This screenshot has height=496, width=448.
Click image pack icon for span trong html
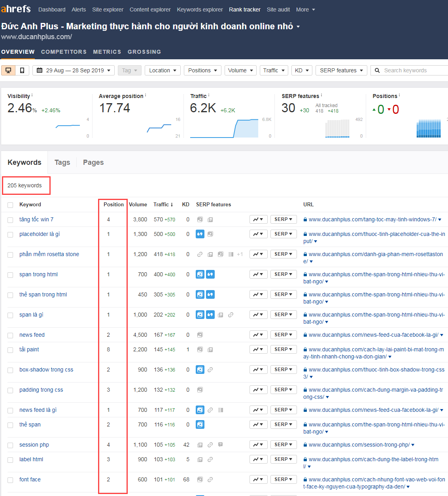200,274
